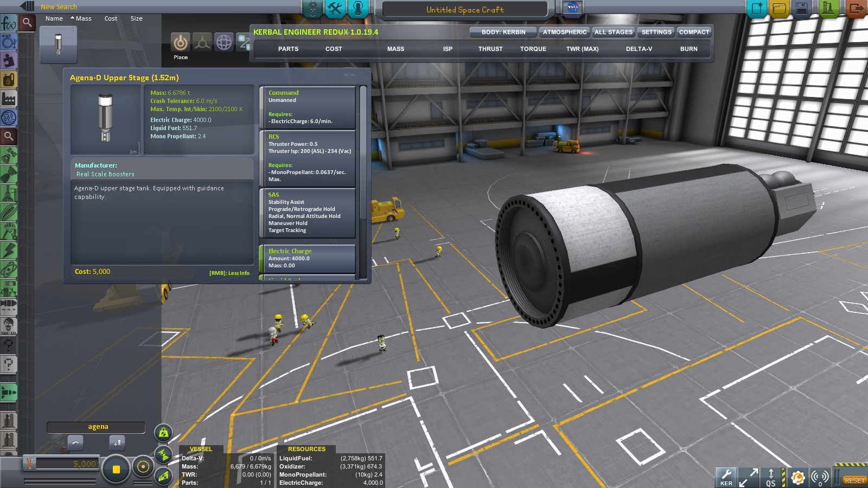Click the 5,000 funds cost readout

[x=67, y=464]
